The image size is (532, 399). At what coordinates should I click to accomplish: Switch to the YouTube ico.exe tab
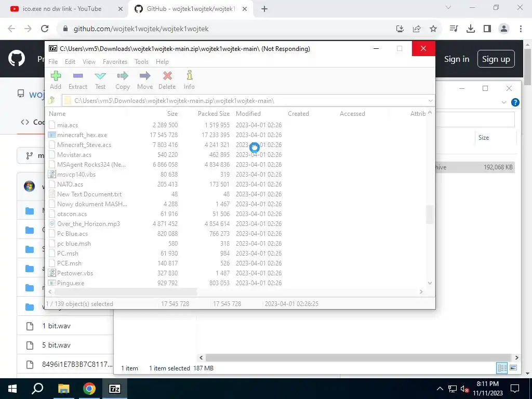[x=62, y=9]
